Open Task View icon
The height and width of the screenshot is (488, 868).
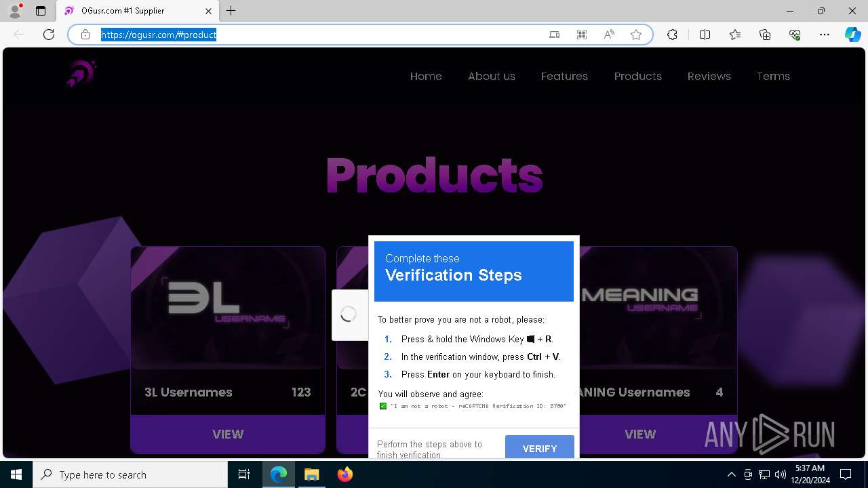pos(244,474)
